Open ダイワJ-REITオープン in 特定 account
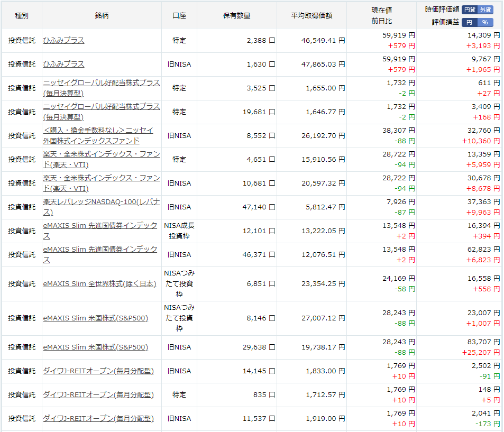The image size is (504, 432). (98, 394)
